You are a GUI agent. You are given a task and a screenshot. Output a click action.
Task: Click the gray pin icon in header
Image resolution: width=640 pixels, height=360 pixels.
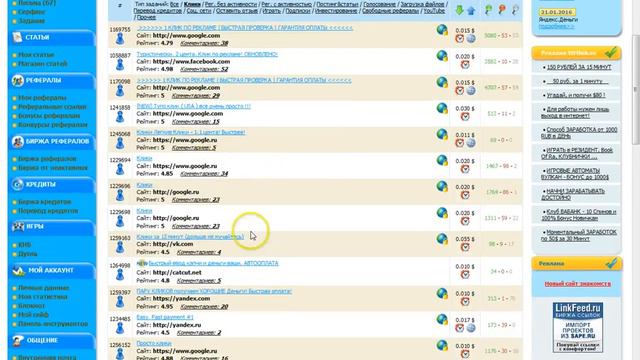click(516, 10)
